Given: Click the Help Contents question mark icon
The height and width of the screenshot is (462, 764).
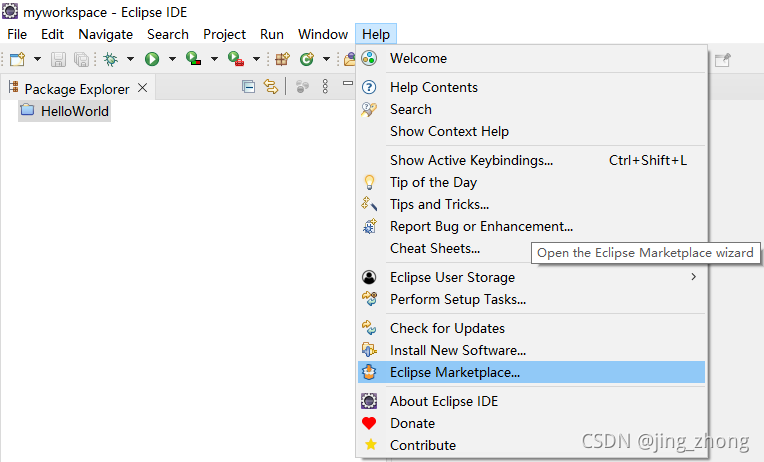Looking at the screenshot, I should pyautogui.click(x=369, y=87).
